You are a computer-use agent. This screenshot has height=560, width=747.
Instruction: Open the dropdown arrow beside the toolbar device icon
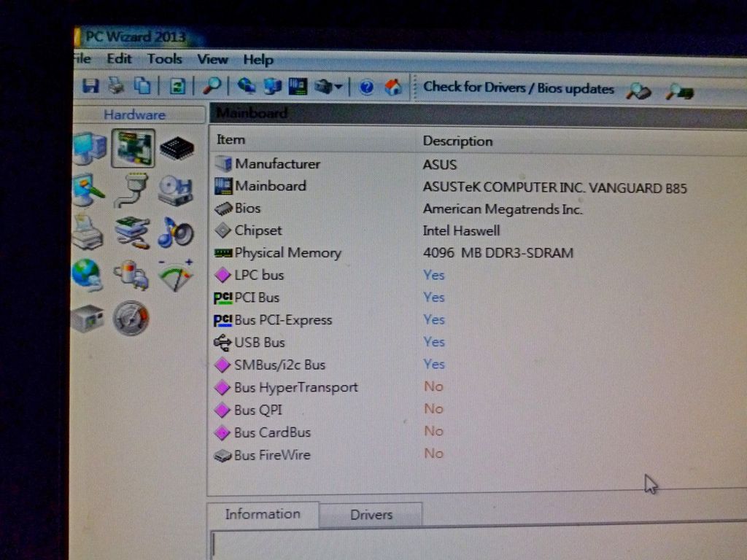(338, 87)
